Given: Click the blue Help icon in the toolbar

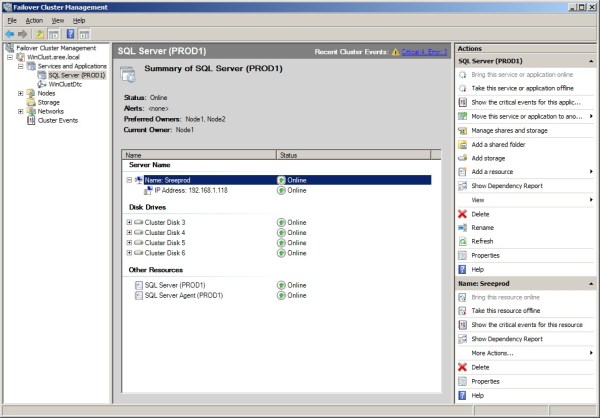Looking at the screenshot, I should coord(70,33).
